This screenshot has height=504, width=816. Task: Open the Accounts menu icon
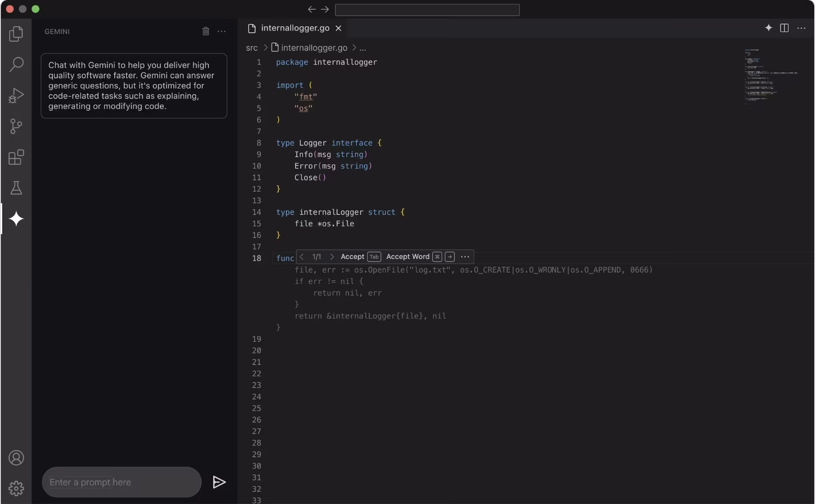(16, 458)
